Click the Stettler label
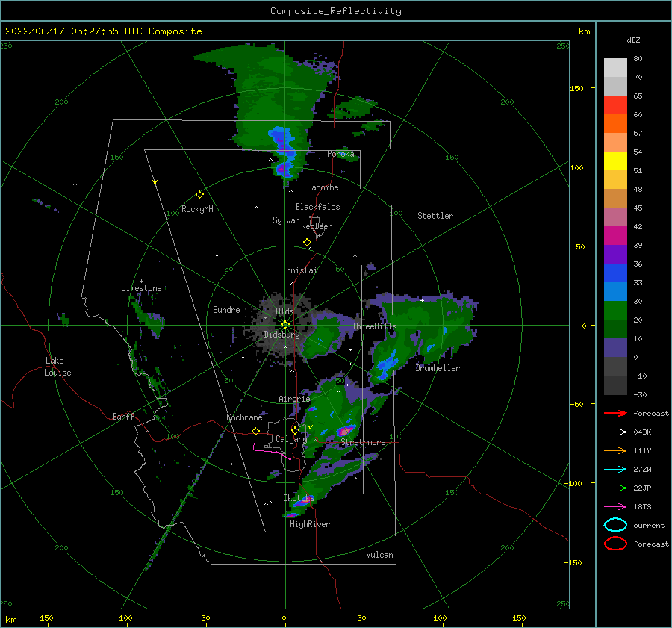The width and height of the screenshot is (672, 628). [x=435, y=216]
